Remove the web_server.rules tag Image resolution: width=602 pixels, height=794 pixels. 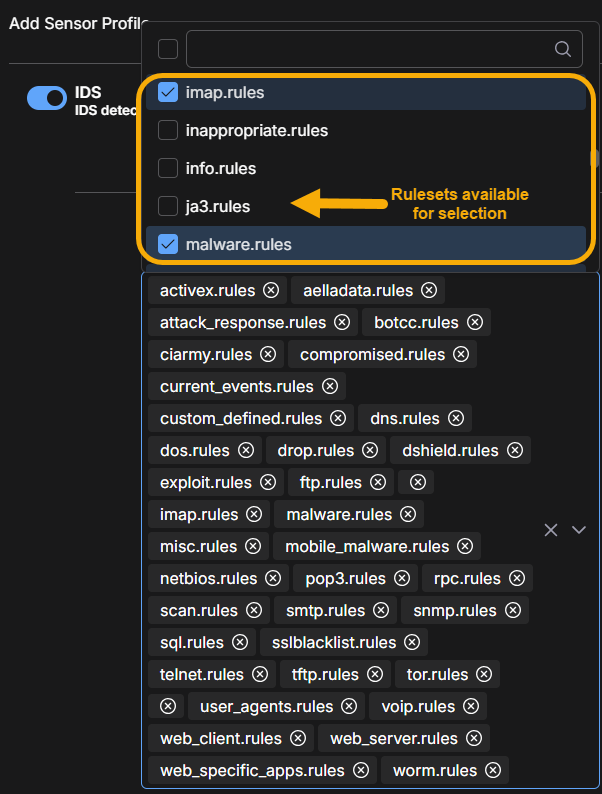click(x=474, y=738)
